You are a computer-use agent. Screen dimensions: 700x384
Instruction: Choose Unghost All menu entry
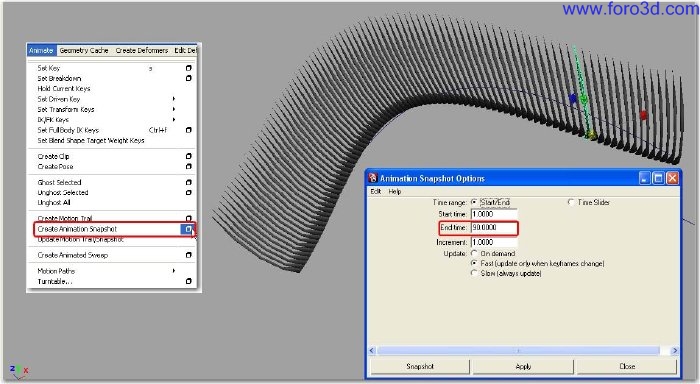[54, 202]
